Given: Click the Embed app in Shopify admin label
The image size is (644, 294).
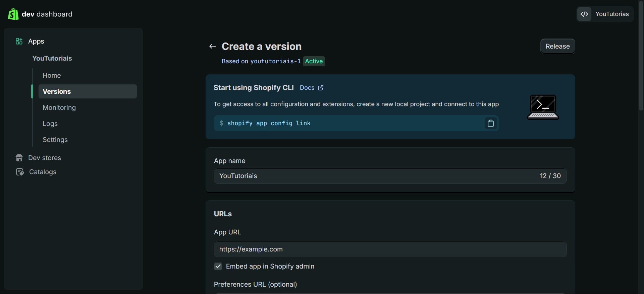Looking at the screenshot, I should point(270,266).
